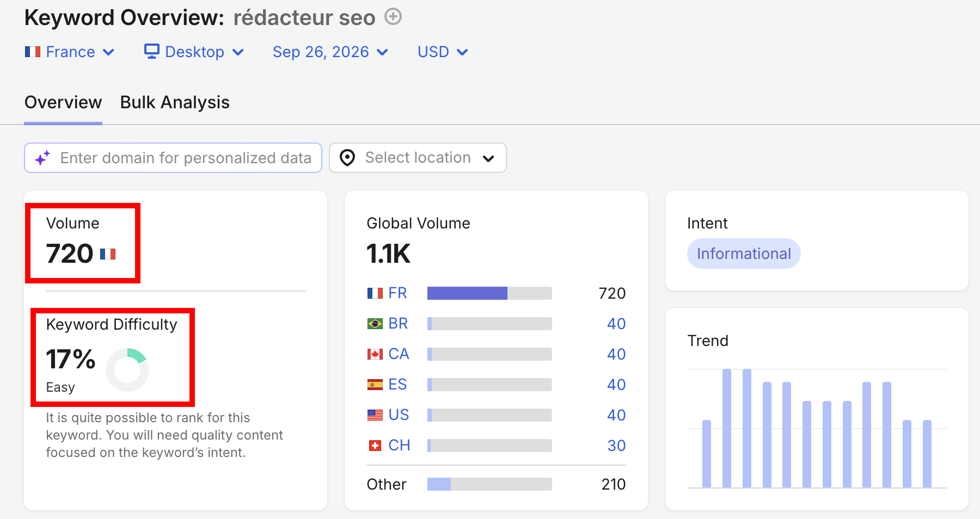Focus the Enter domain for personalized data field

pyautogui.click(x=173, y=158)
